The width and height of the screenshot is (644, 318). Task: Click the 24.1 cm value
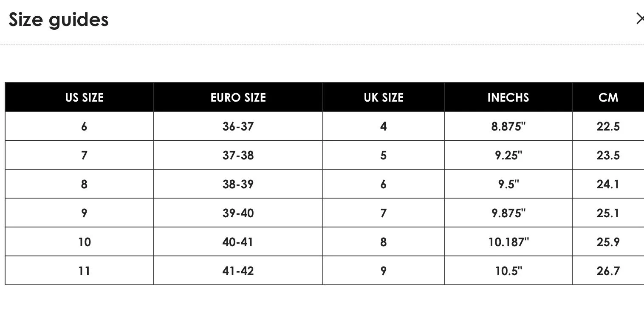point(608,184)
